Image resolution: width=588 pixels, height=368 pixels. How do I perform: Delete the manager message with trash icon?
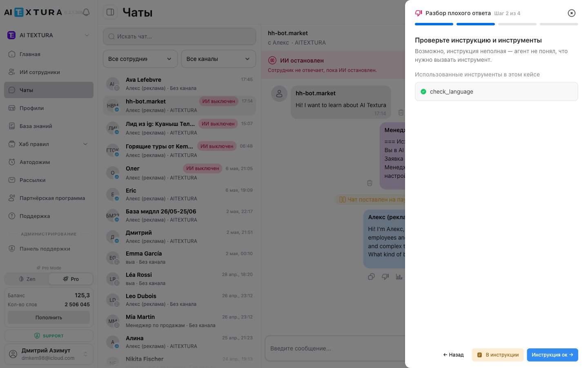click(370, 183)
